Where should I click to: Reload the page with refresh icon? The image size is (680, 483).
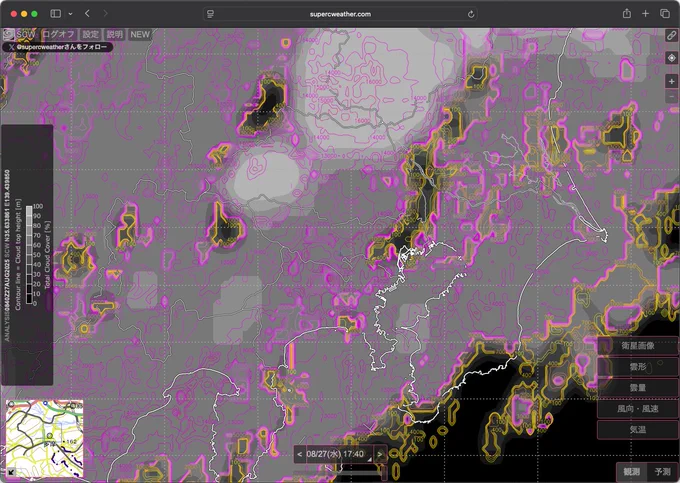tap(471, 14)
